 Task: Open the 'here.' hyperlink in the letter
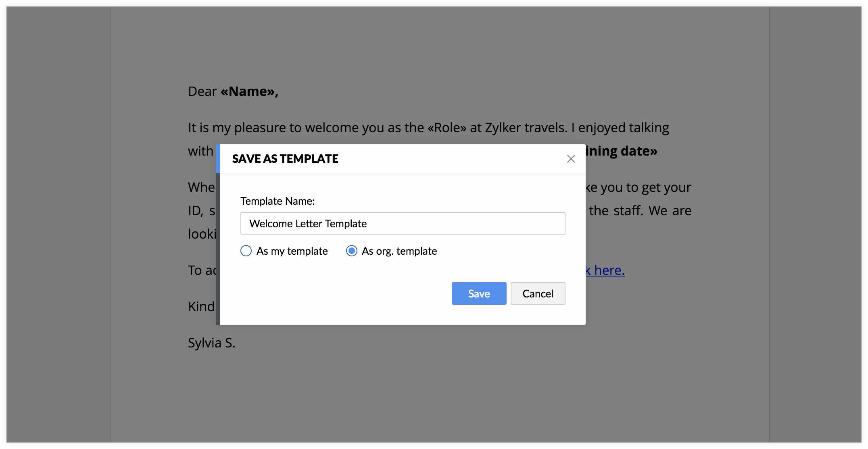coord(609,270)
